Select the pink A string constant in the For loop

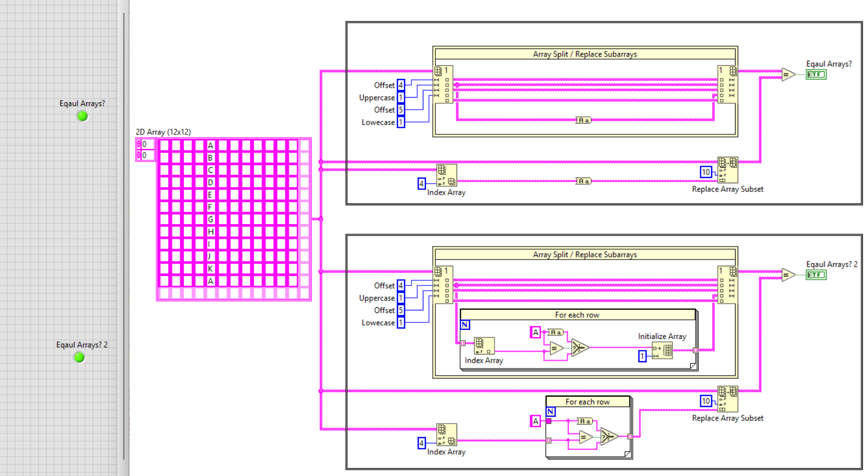(535, 332)
